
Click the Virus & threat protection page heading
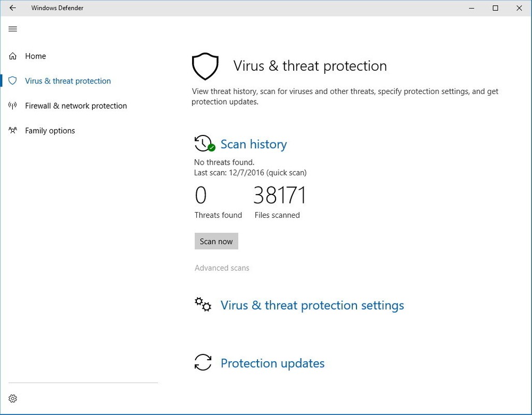coord(310,66)
